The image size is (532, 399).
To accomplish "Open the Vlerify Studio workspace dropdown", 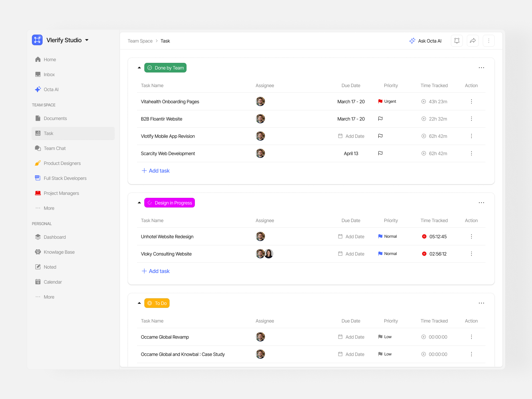I will (87, 40).
